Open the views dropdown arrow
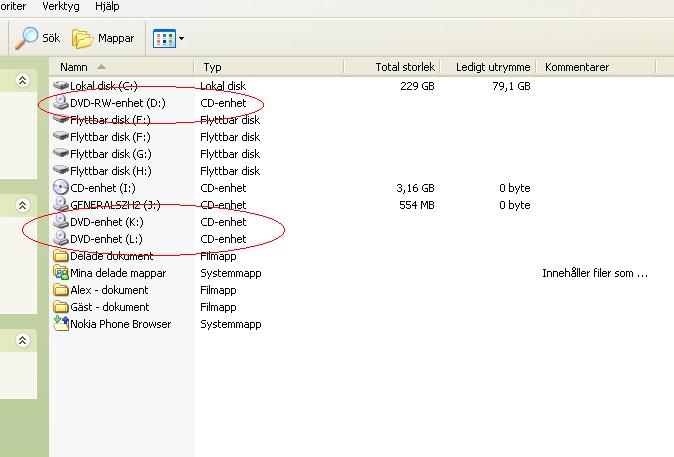The height and width of the screenshot is (457, 674). [181, 39]
